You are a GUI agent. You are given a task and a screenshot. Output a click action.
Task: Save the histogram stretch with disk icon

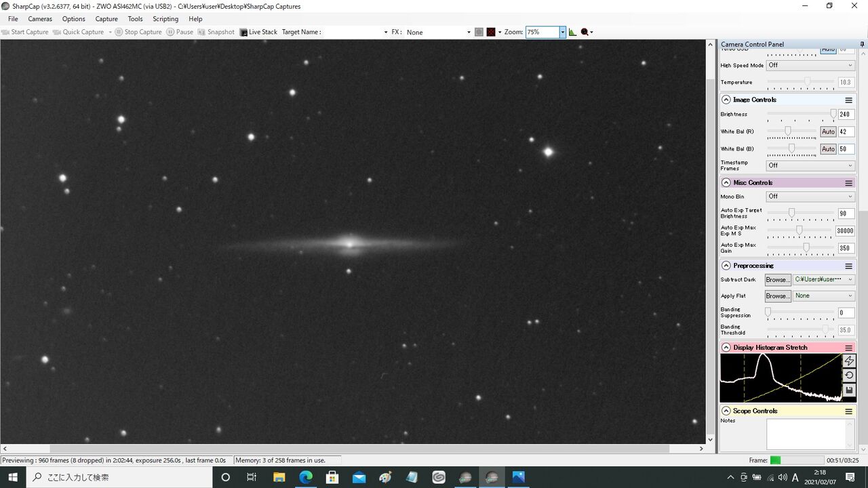click(x=849, y=390)
